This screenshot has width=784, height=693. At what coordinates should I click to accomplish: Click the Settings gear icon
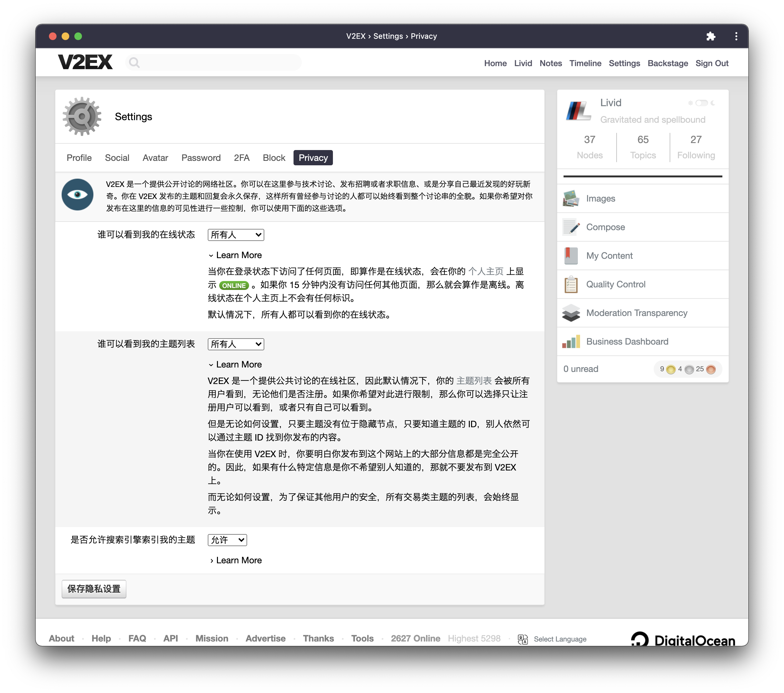(82, 116)
